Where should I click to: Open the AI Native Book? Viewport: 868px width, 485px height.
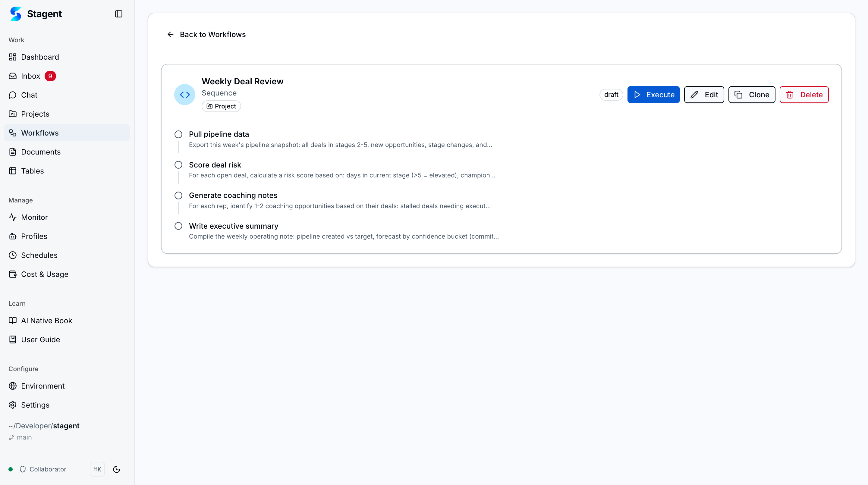click(46, 320)
